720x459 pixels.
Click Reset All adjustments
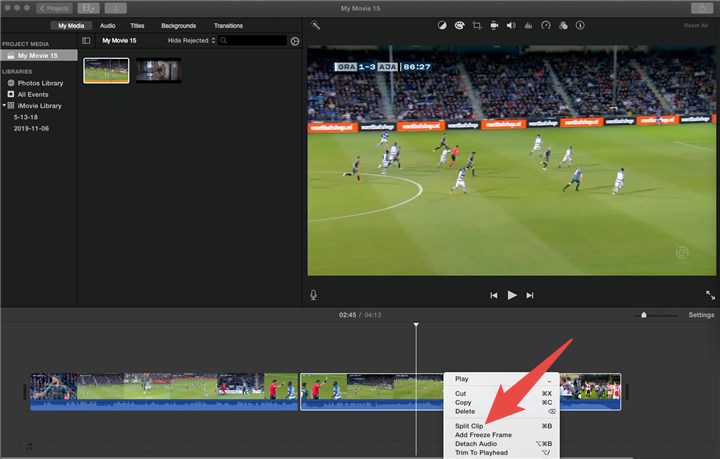[695, 25]
